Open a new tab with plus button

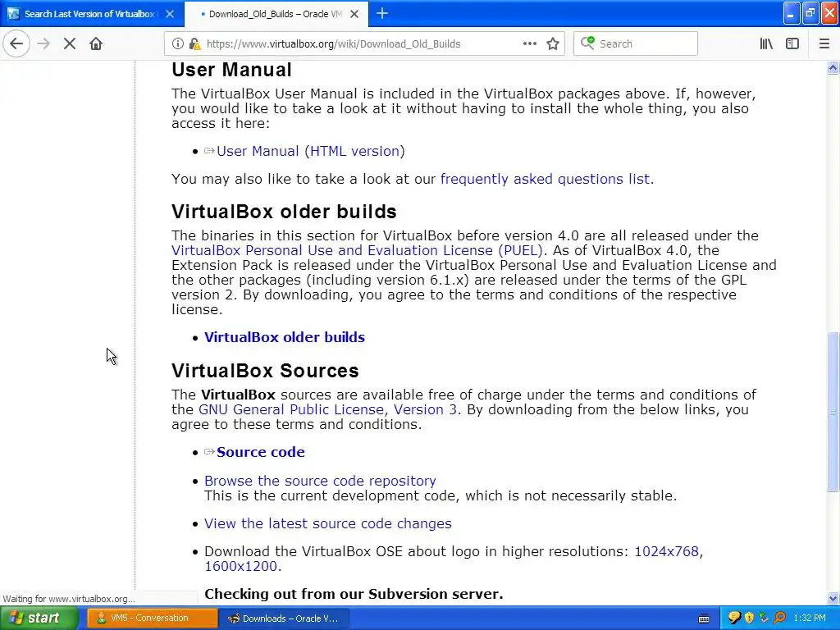pos(382,13)
